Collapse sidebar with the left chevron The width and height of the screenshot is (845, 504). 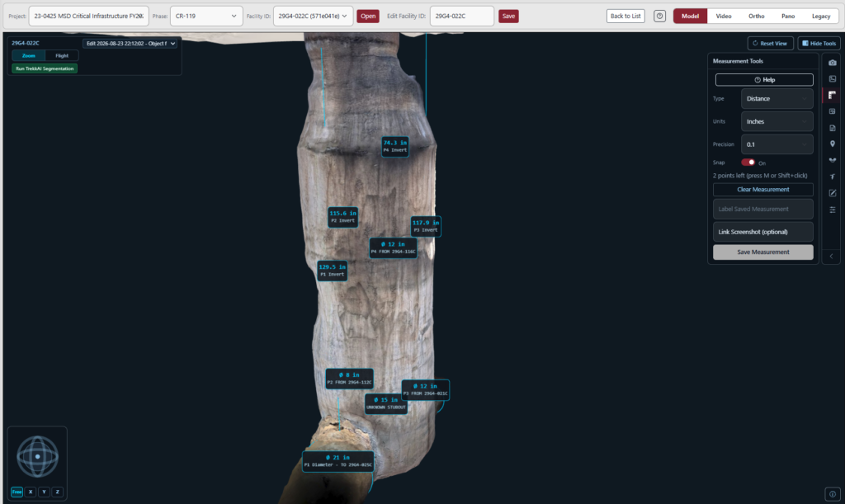point(832,257)
